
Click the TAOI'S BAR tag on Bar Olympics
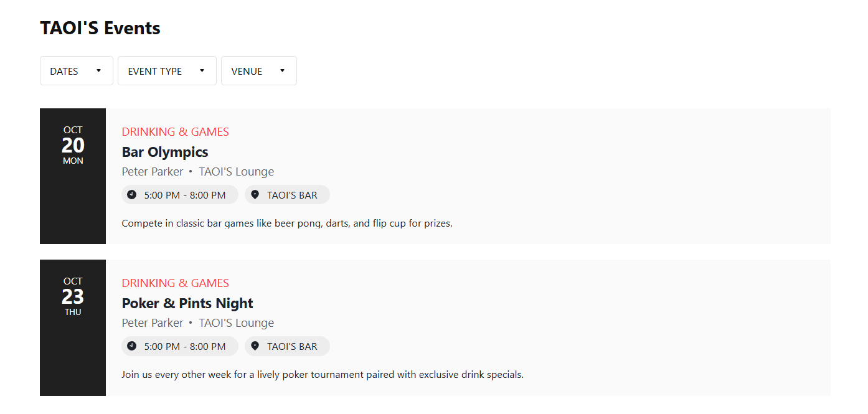point(287,195)
